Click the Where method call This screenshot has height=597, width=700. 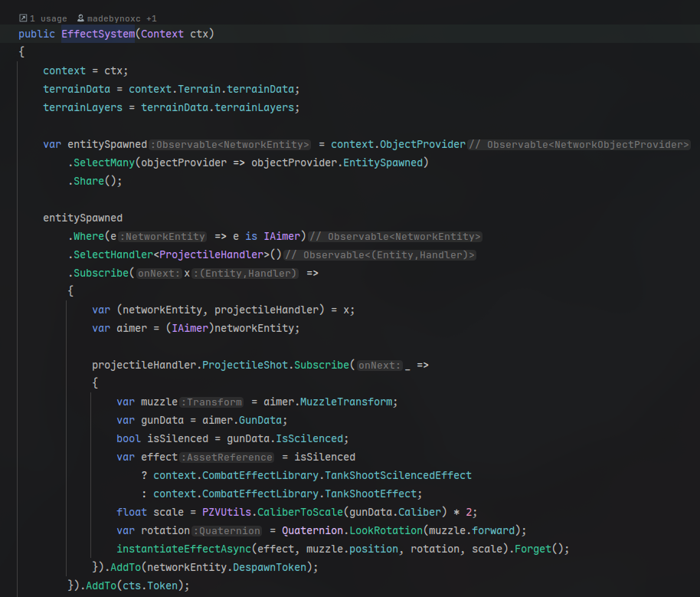coord(89,236)
